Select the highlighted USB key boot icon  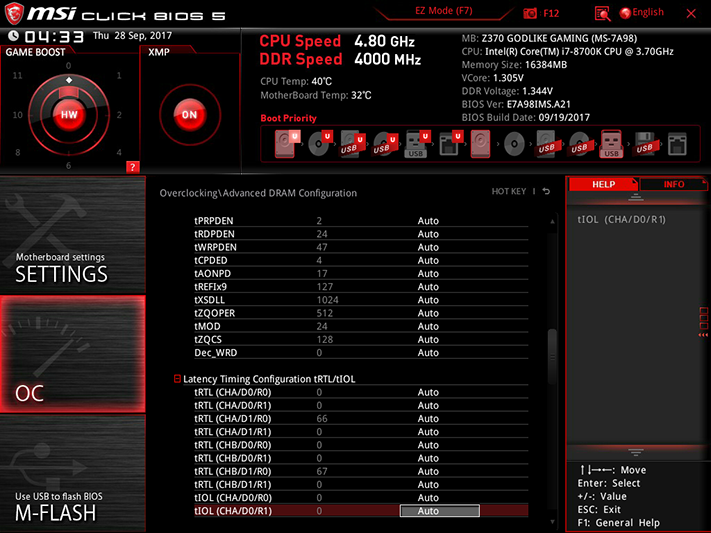[611, 144]
